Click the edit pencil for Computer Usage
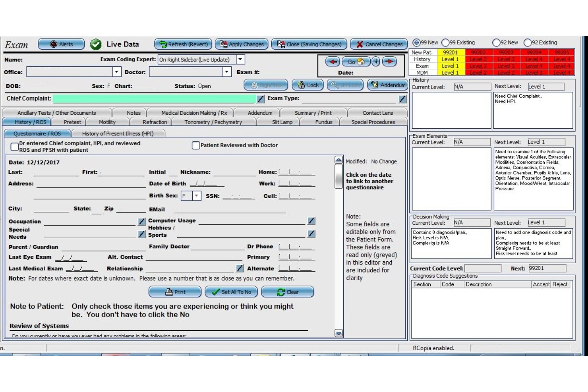This screenshot has width=588, height=392. click(x=311, y=220)
